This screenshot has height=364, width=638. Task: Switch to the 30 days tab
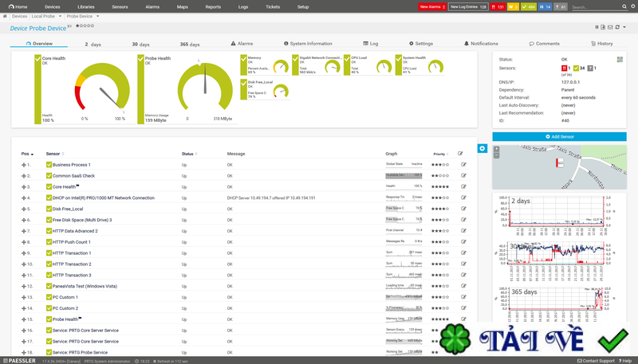141,44
